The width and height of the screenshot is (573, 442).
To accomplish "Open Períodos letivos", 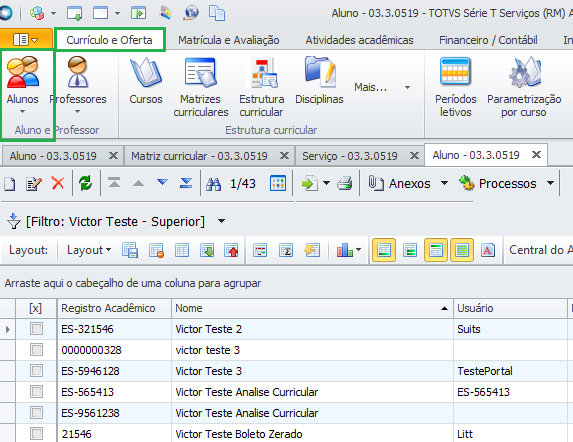I will (455, 87).
